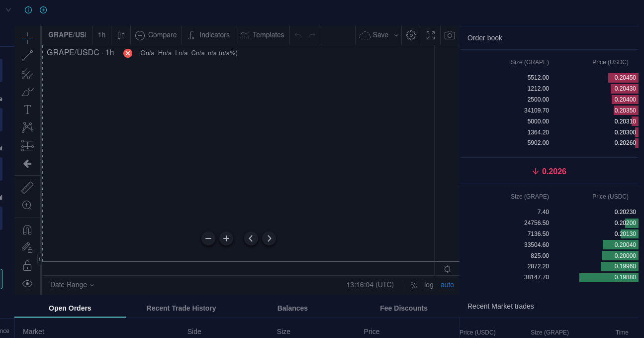The height and width of the screenshot is (338, 644).
Task: Enable log scale on the price axis
Action: pos(429,284)
